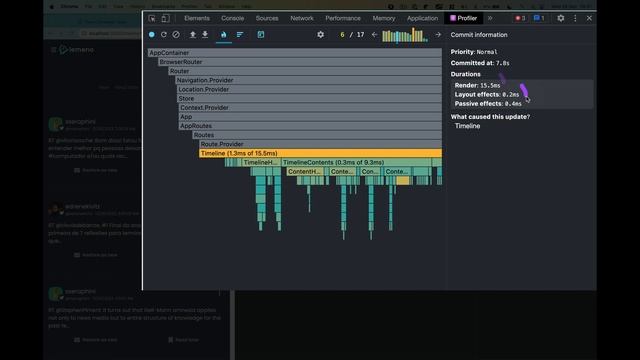640x360 pixels.
Task: Start profiling with the record button
Action: (152, 35)
